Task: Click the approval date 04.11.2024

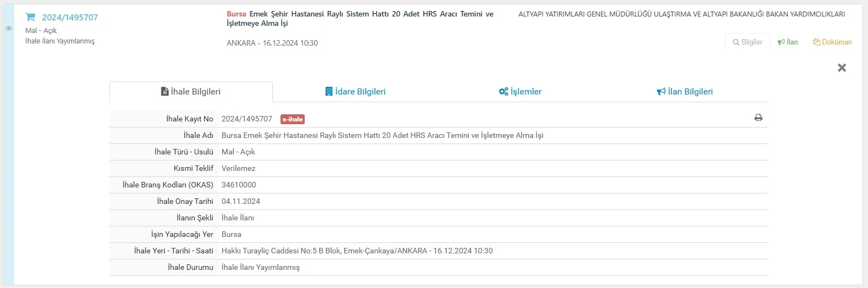Action: (241, 202)
